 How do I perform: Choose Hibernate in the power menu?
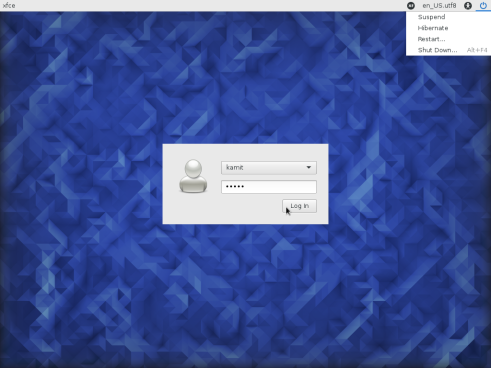[x=448, y=28]
